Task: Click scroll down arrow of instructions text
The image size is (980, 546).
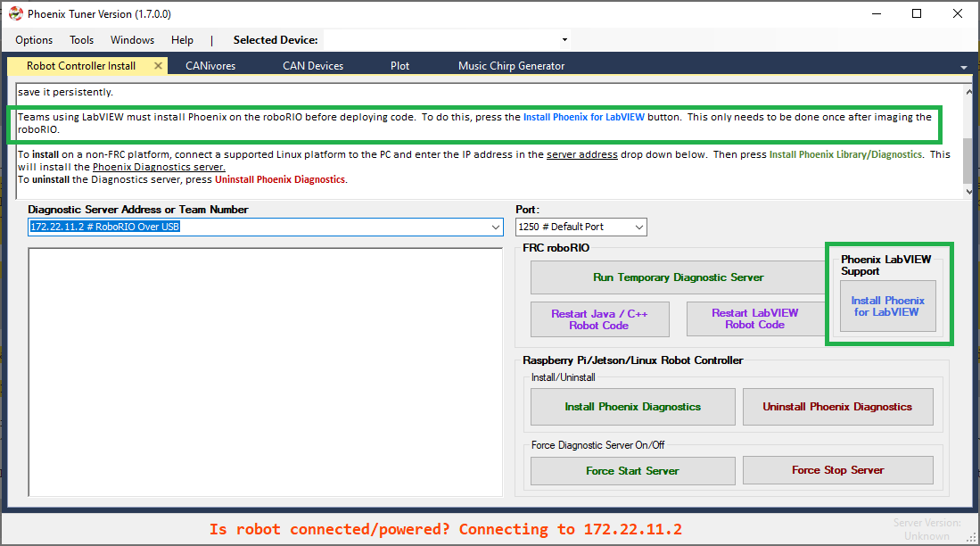Action: click(968, 192)
